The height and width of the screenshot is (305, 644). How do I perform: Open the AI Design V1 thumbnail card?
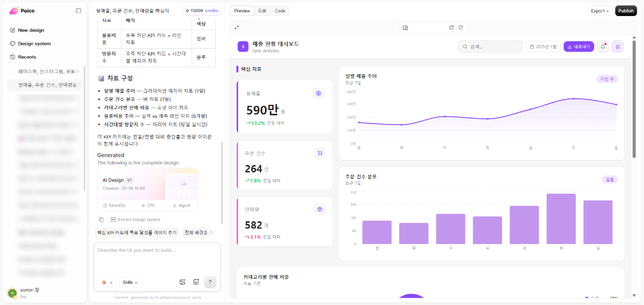pos(148,189)
